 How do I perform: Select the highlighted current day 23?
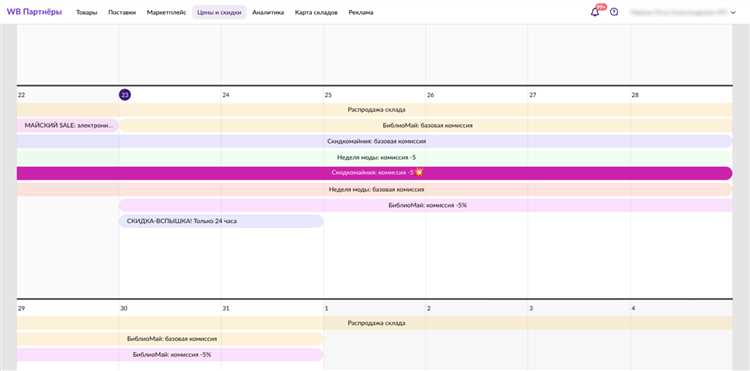pos(125,95)
